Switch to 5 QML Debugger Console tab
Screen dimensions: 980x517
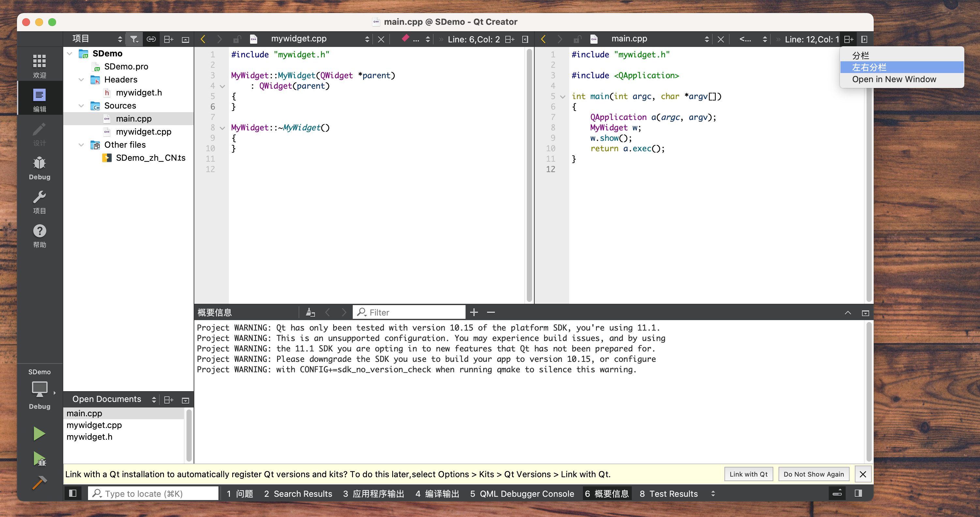522,494
